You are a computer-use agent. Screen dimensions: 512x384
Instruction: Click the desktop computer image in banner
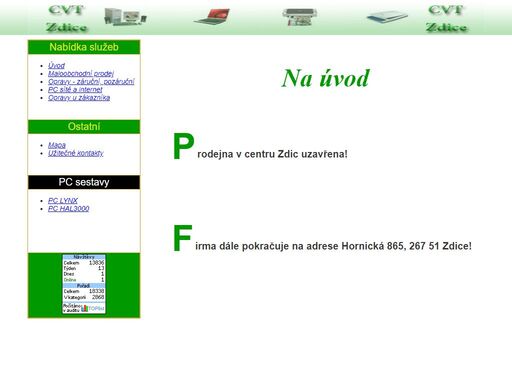pos(125,17)
